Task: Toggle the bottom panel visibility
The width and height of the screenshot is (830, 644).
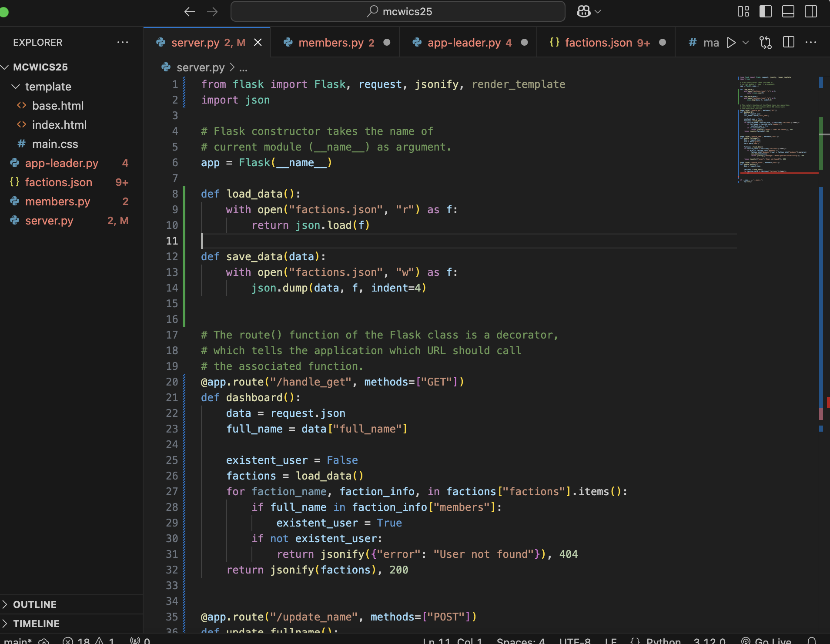Action: tap(788, 12)
